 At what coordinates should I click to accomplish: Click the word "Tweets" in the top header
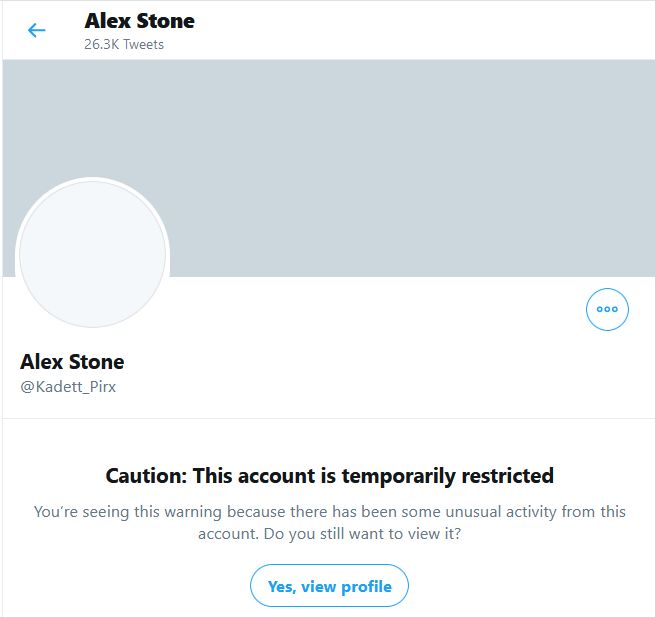point(145,44)
